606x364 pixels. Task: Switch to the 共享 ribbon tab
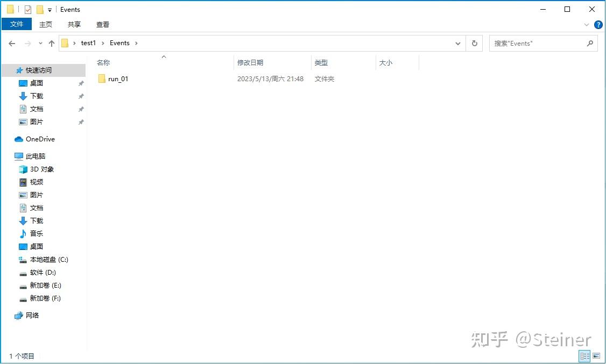[x=74, y=24]
